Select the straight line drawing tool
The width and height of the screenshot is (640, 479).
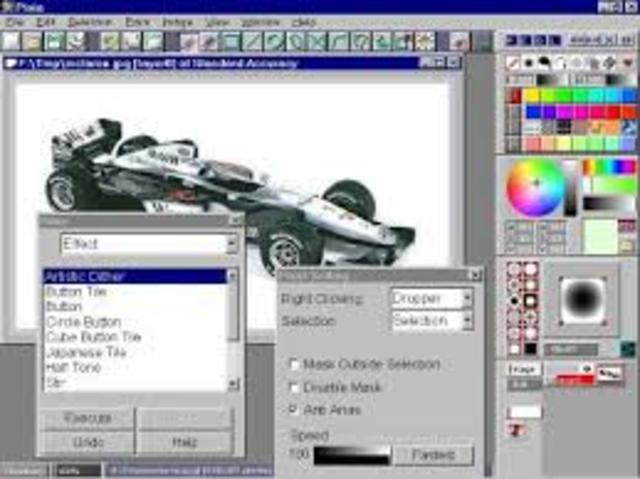pyautogui.click(x=252, y=42)
